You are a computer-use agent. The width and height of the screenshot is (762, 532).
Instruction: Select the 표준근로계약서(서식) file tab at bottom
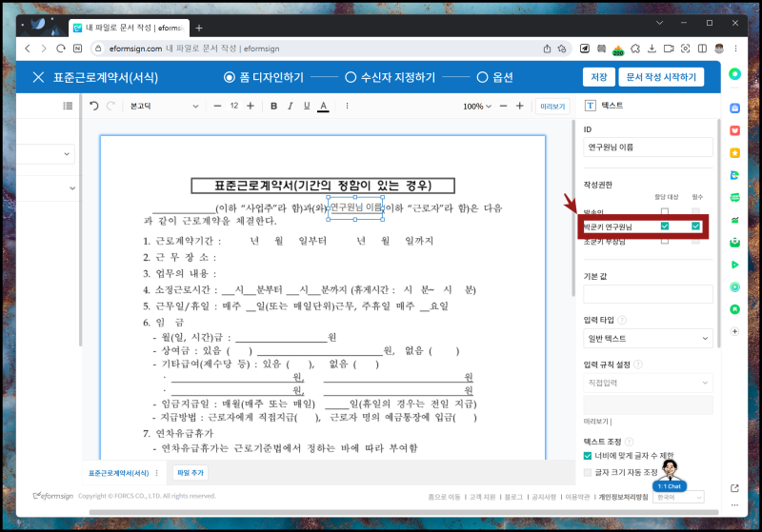[119, 472]
